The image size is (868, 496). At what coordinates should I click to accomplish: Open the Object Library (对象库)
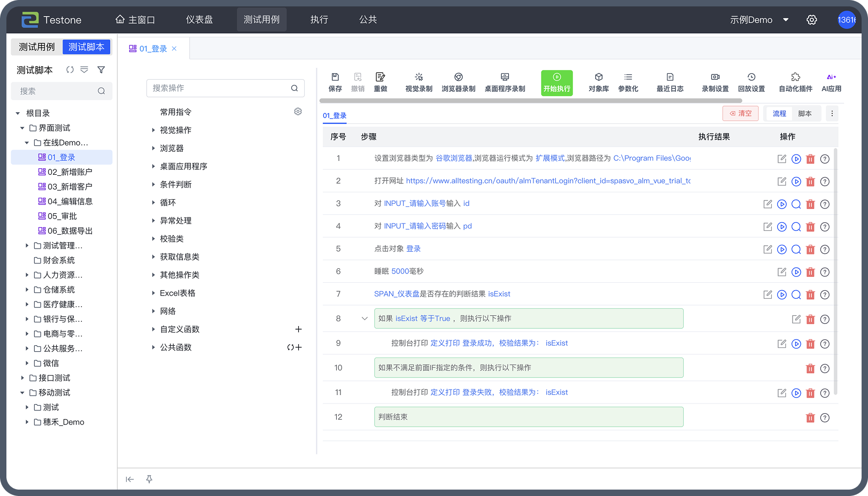(x=599, y=82)
